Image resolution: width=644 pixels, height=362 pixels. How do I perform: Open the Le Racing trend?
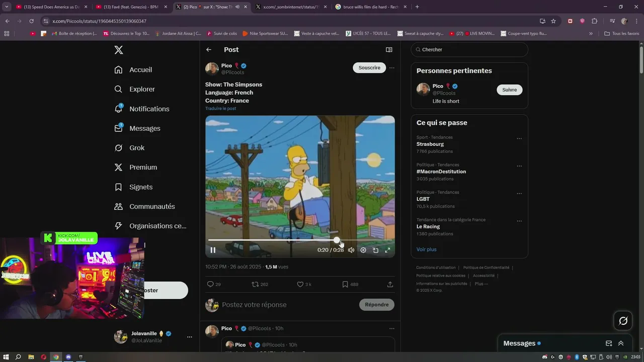click(x=428, y=227)
